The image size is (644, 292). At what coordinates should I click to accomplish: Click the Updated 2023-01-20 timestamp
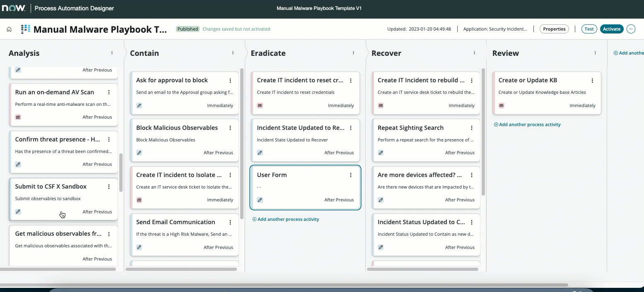(x=419, y=29)
